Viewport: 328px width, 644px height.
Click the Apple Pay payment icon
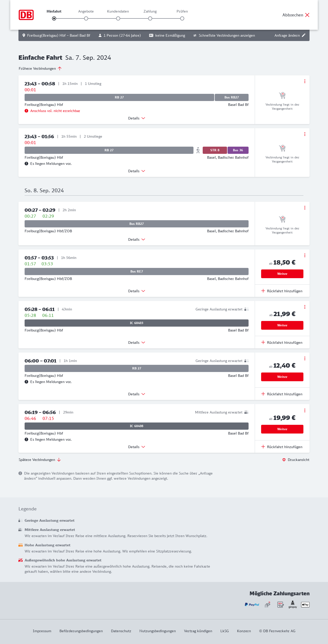tap(305, 605)
